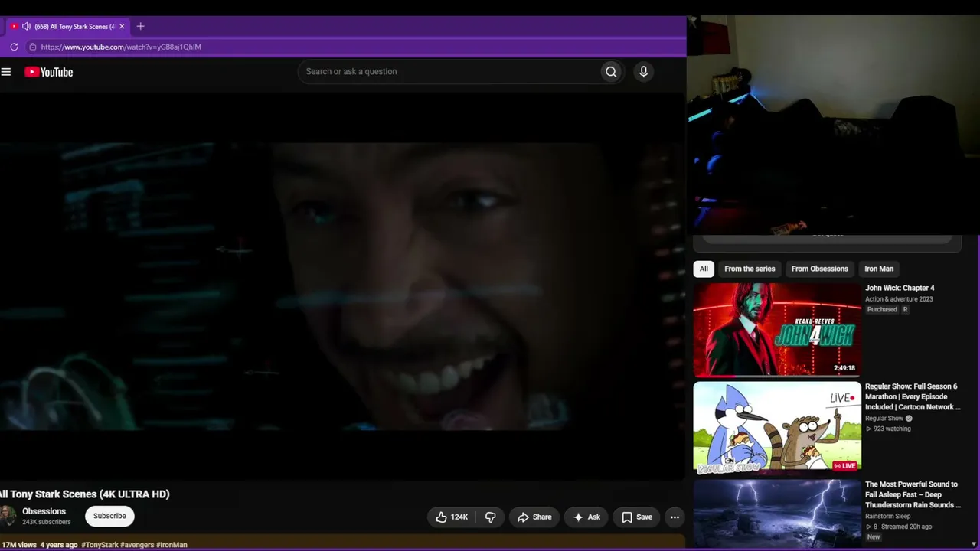Click the Ask button
This screenshot has height=551, width=980.
586,517
